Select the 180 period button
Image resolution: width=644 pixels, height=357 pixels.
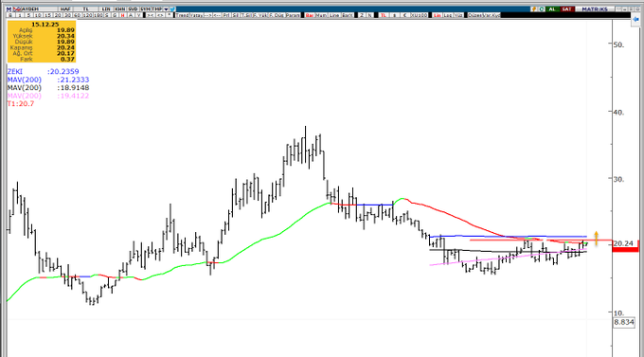[x=98, y=15]
